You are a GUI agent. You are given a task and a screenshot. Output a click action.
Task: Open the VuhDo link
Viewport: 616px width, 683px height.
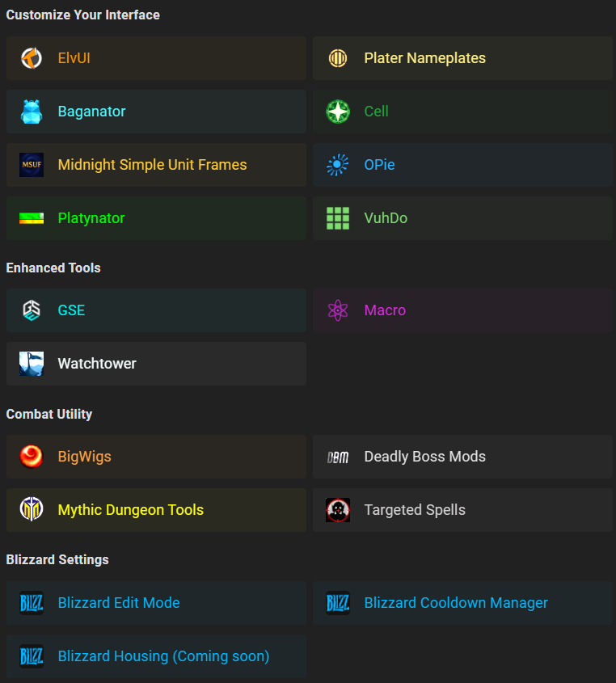pos(462,218)
